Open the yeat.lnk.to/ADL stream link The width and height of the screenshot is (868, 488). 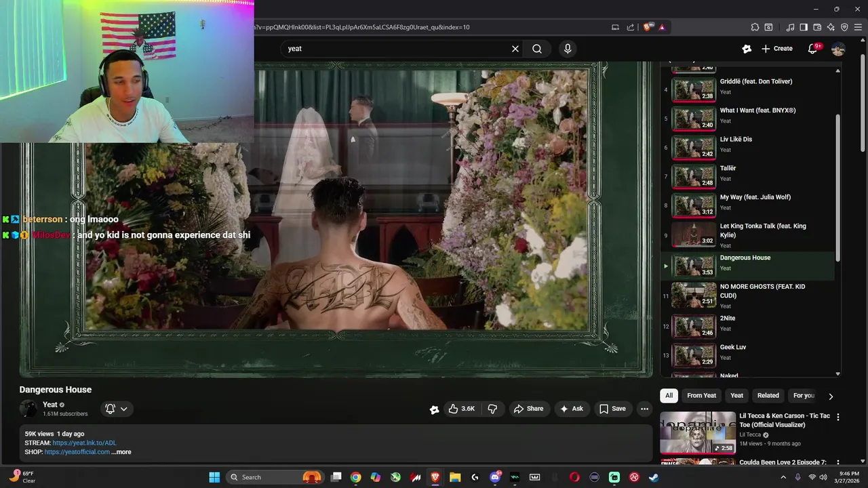[x=84, y=443]
